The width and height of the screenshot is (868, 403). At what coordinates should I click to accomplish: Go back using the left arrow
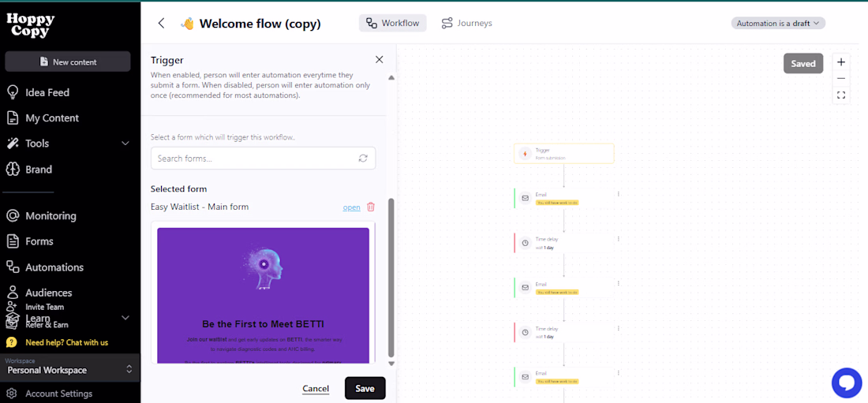point(161,23)
